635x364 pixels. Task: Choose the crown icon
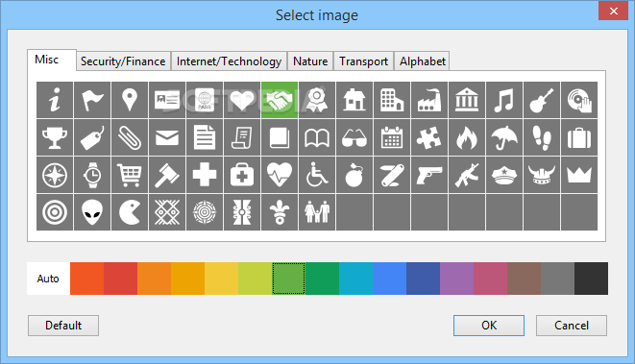point(579,175)
